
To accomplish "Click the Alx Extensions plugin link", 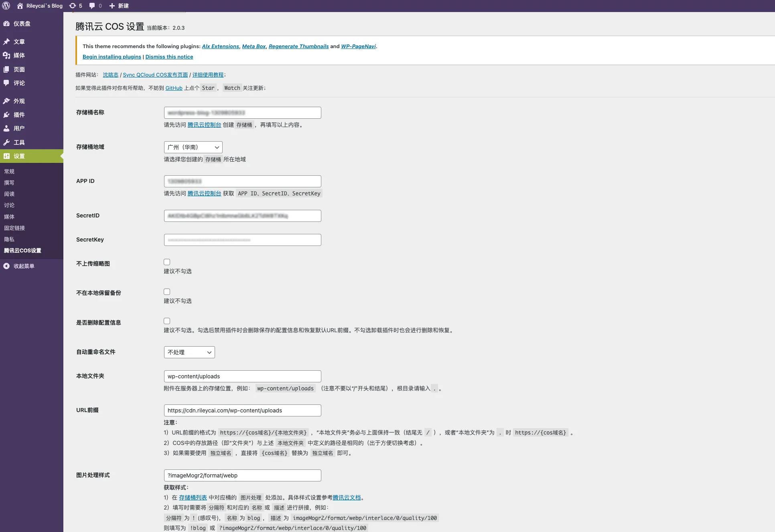I will click(x=220, y=46).
